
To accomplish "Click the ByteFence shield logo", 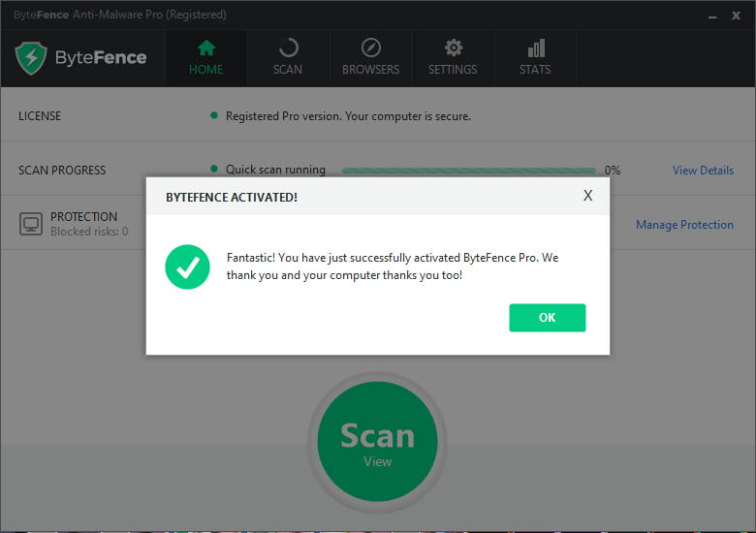I will pyautogui.click(x=31, y=58).
